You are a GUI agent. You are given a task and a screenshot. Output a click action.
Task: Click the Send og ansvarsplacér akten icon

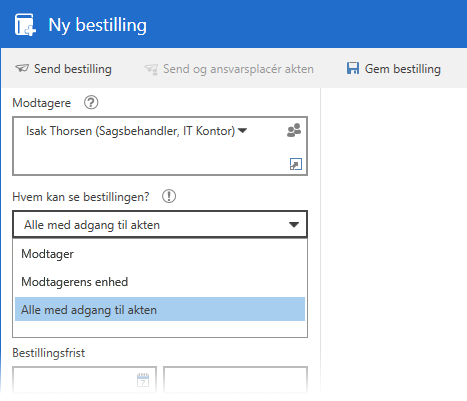point(151,69)
